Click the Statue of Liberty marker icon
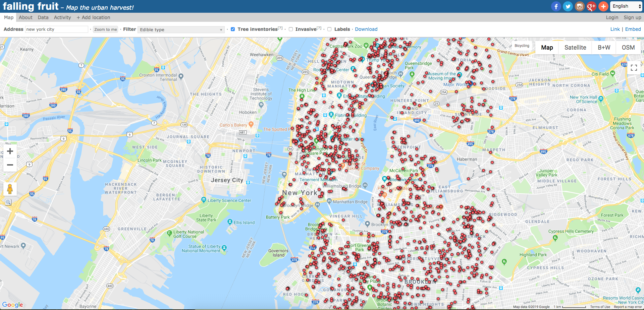This screenshot has width=644, height=310. point(224,248)
